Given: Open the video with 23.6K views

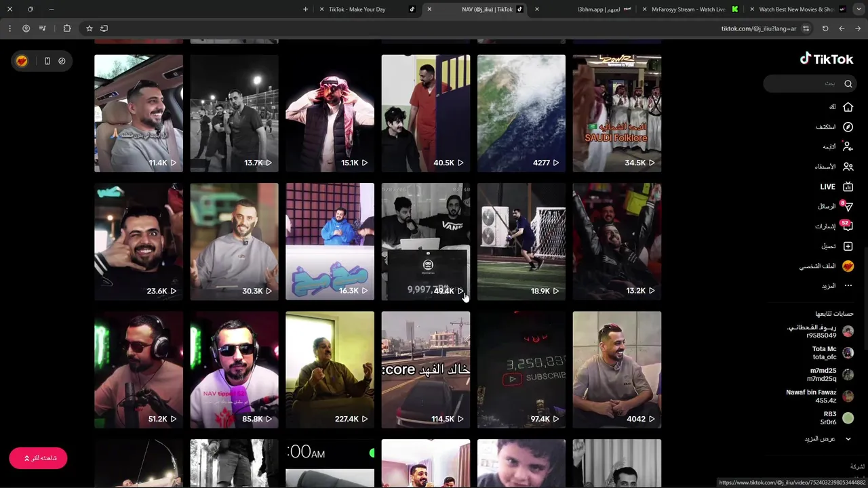Looking at the screenshot, I should point(138,241).
